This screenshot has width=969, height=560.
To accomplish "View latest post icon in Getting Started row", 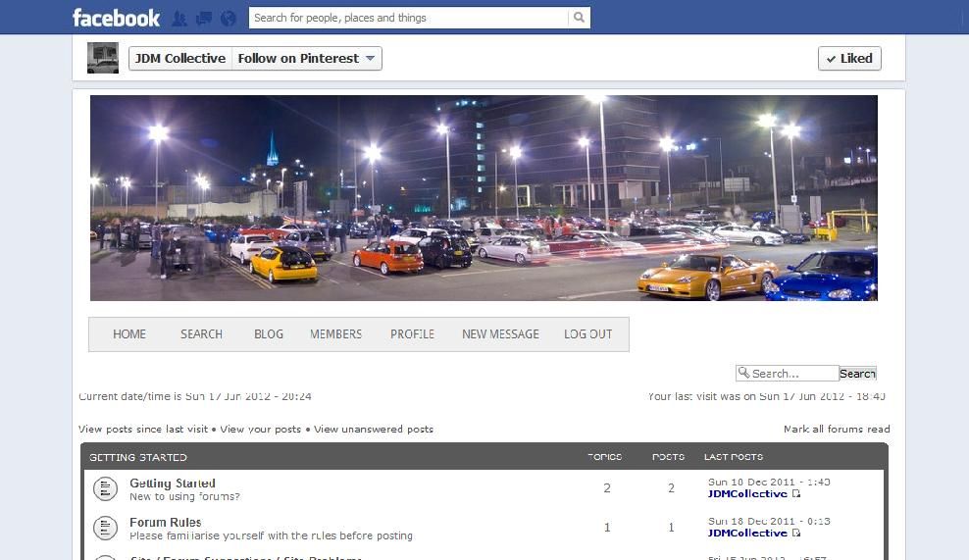I will coord(796,494).
